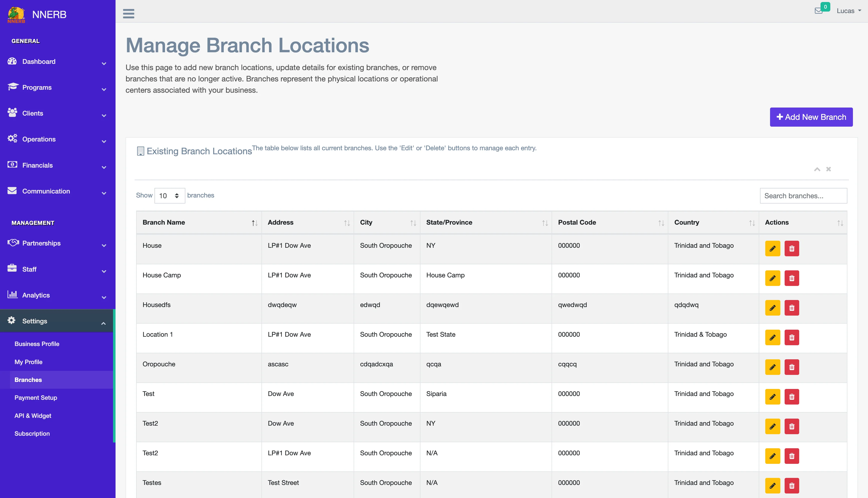Screen dimensions: 868x498
Task: Click the hamburger menu icon
Action: pyautogui.click(x=129, y=14)
